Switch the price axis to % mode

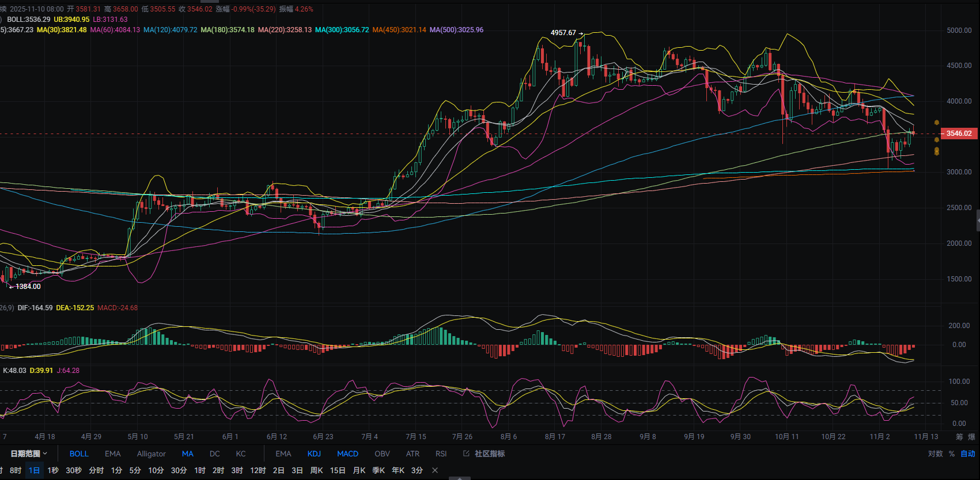point(952,454)
